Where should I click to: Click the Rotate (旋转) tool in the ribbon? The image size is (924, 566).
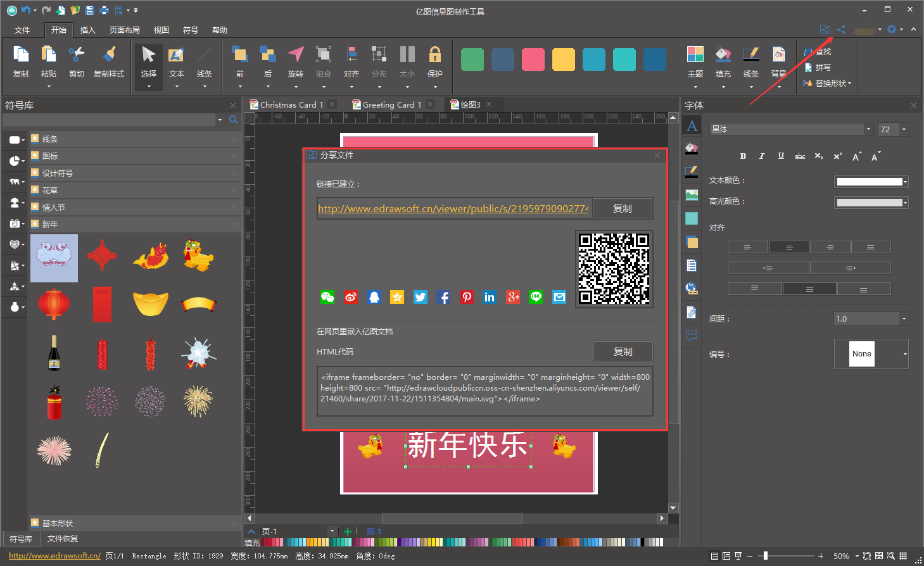[x=296, y=62]
